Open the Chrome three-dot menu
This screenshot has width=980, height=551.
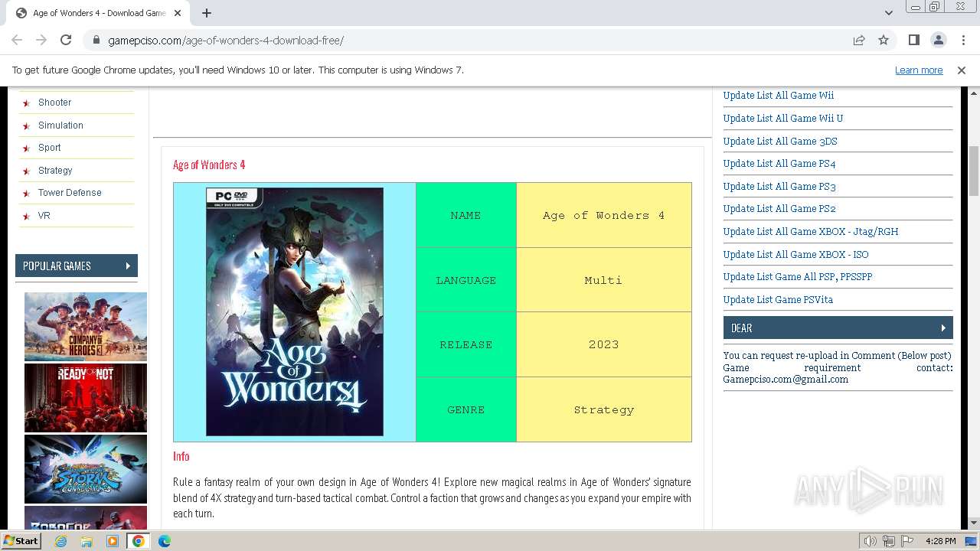(x=962, y=40)
